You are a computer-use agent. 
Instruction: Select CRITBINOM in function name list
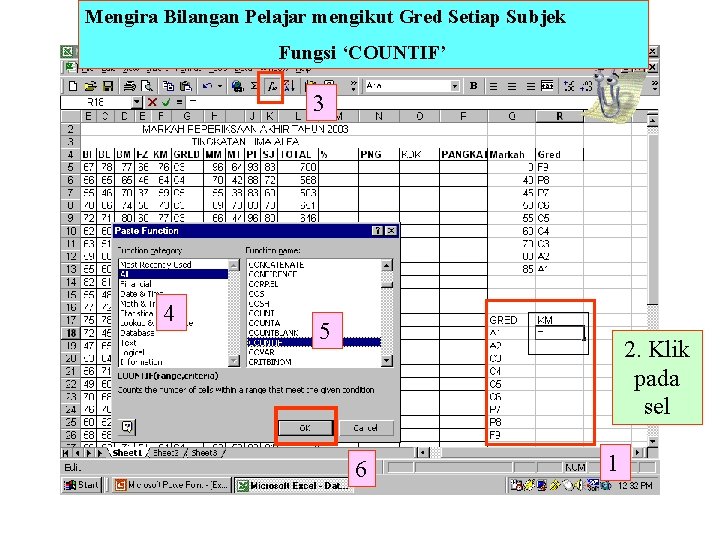pos(314,362)
